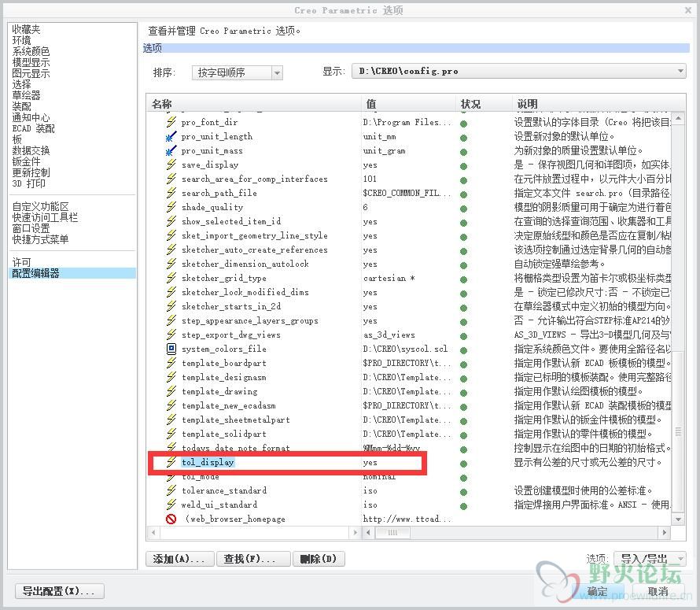This screenshot has height=610, width=700.
Task: Select 数据交换 in the left list
Action: pos(31,150)
